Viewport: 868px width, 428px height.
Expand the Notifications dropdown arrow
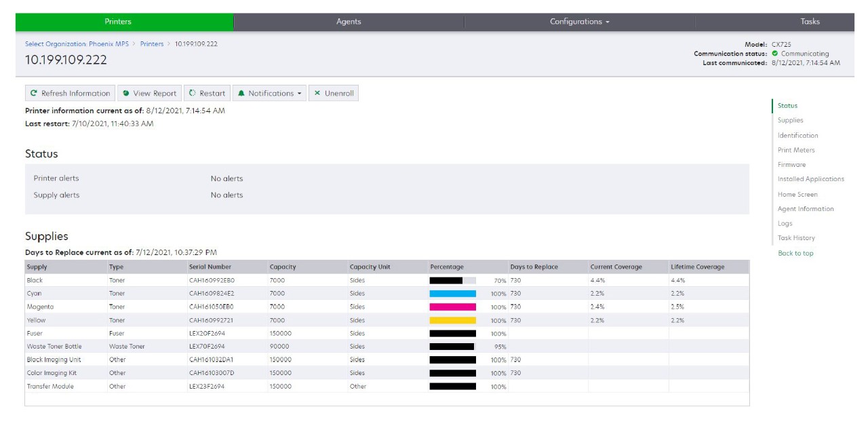click(300, 94)
